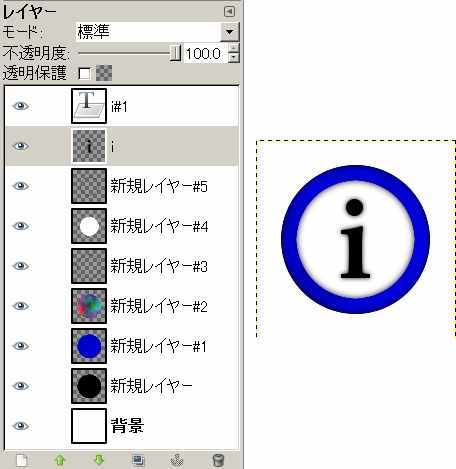Hide the i#1 text layer

[21, 106]
